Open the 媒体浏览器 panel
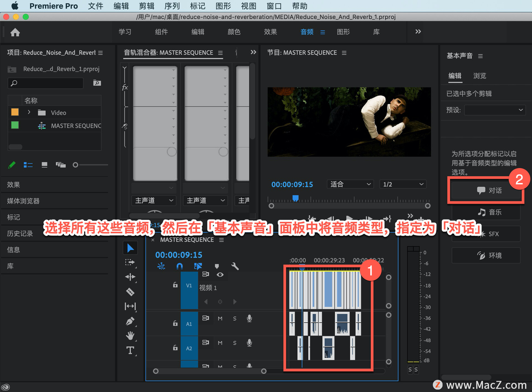The height and width of the screenshot is (392, 532). [x=23, y=201]
